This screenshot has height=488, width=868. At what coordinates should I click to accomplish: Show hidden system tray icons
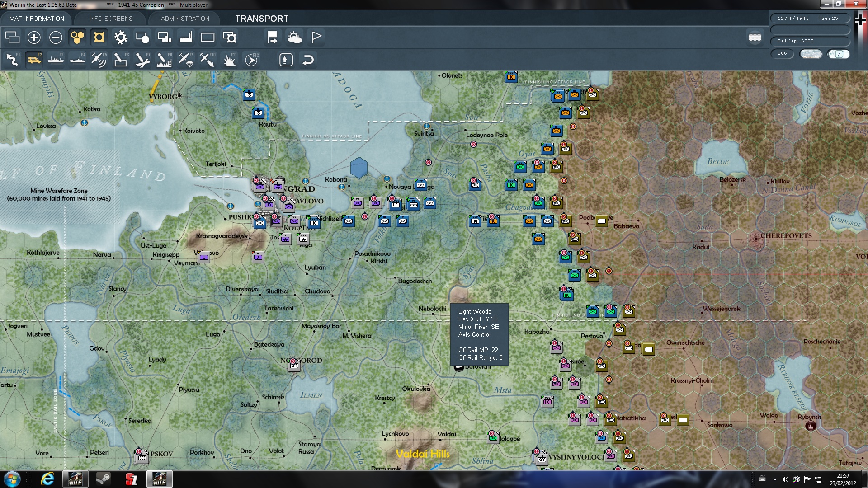coord(774,479)
